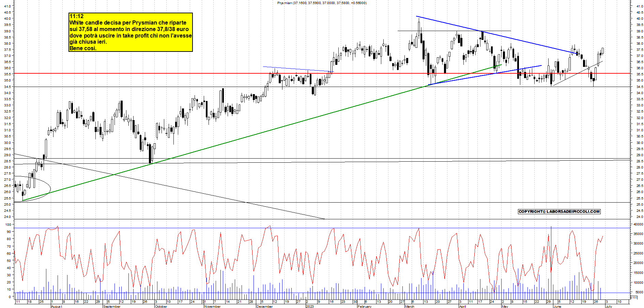This screenshot has height=308, width=644.
Task: Click the 90 oscillator scale label
Action: (9, 232)
